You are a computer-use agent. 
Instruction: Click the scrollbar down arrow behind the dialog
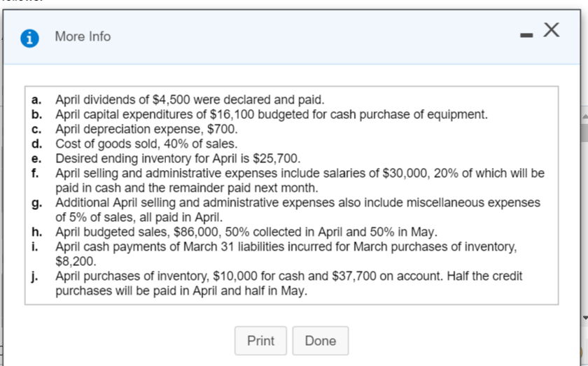584,318
